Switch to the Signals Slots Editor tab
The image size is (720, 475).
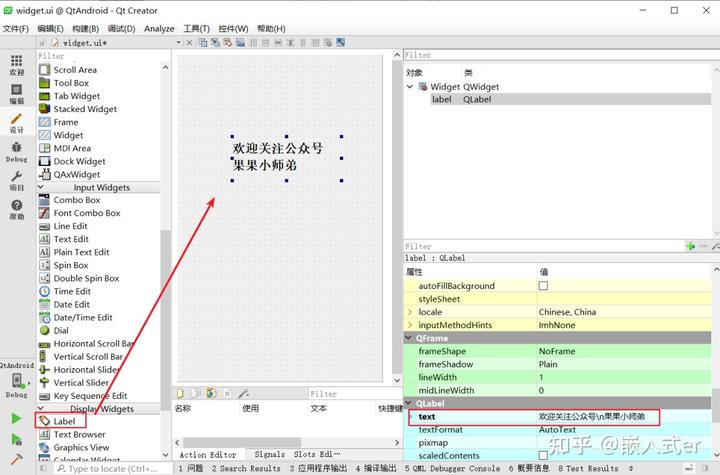[298, 454]
